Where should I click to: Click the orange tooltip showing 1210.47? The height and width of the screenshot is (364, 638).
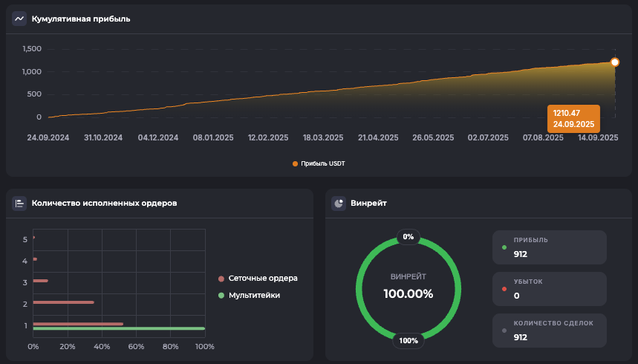[574, 119]
